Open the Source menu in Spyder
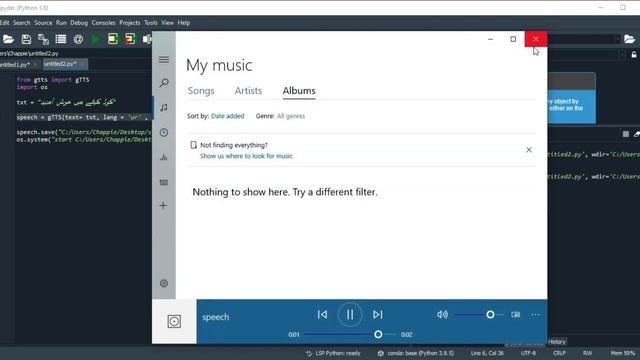The height and width of the screenshot is (360, 640). [x=43, y=23]
